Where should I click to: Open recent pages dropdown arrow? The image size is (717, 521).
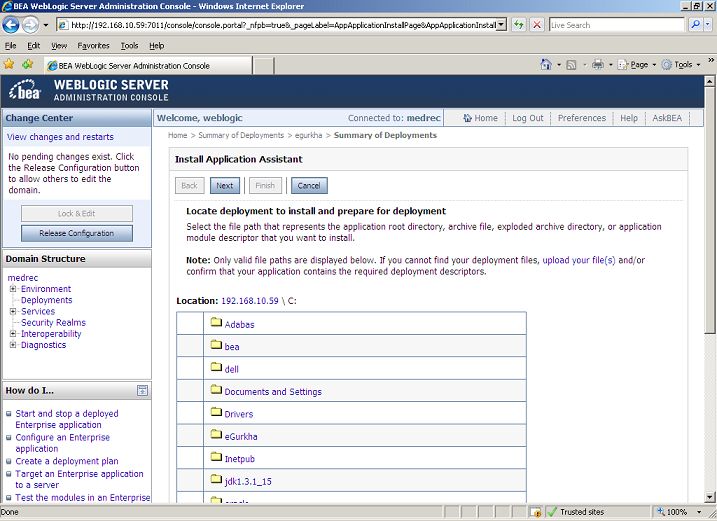coord(46,25)
